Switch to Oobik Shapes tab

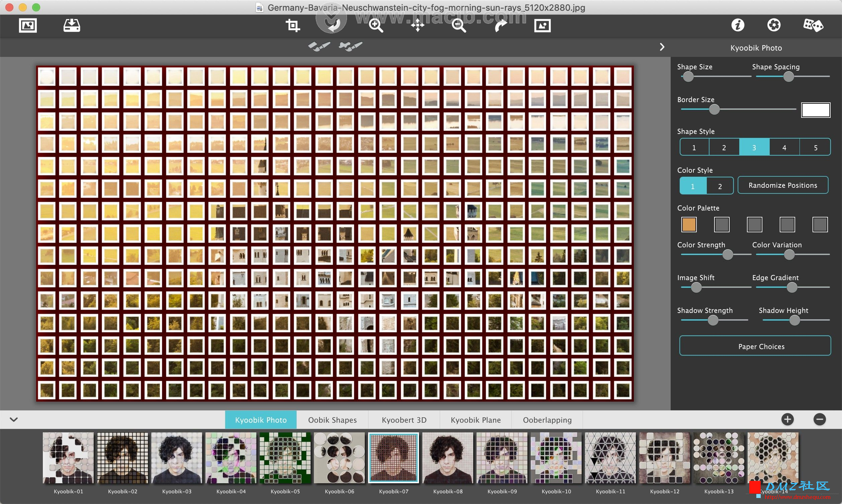pyautogui.click(x=332, y=420)
